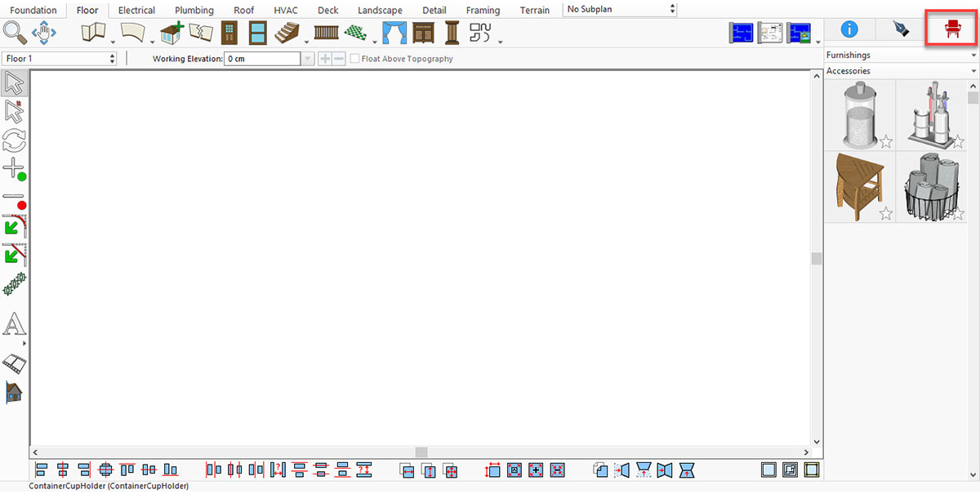Screen dimensions: 980x494
Task: Select the Door tool icon
Action: click(x=229, y=33)
